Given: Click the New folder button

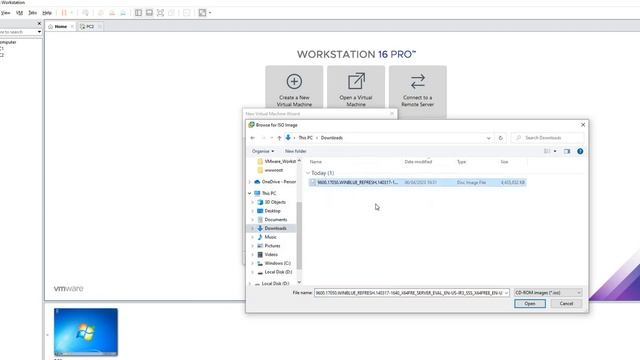Looking at the screenshot, I should pyautogui.click(x=296, y=151).
